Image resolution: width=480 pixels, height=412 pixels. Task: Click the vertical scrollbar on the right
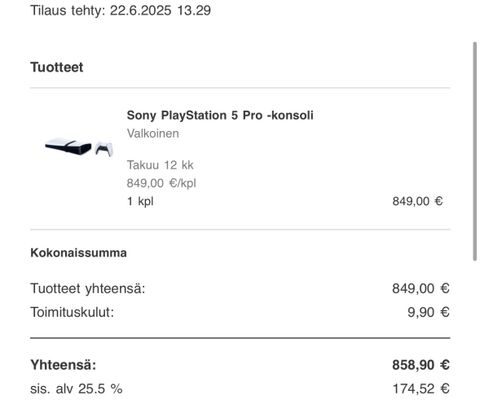pyautogui.click(x=475, y=151)
